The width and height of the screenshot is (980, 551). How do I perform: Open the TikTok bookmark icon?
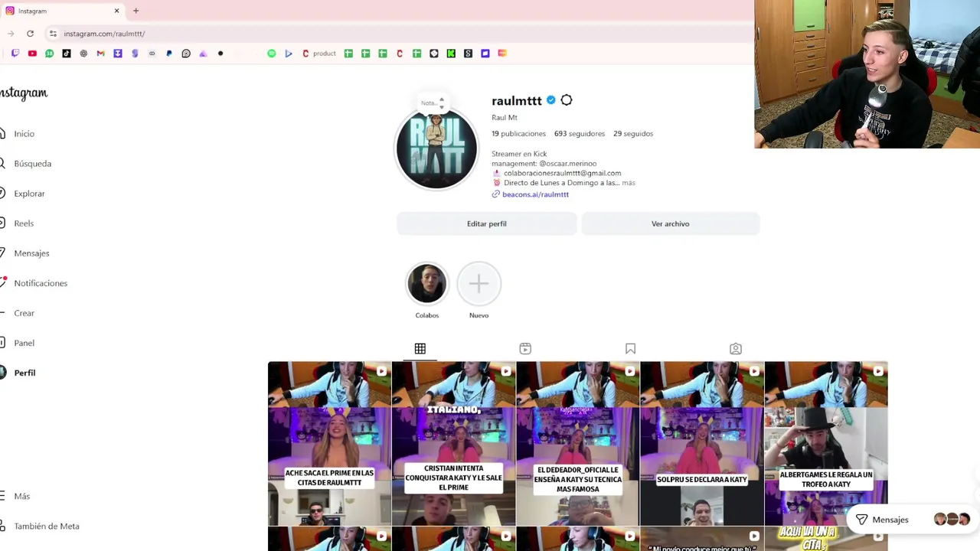click(x=67, y=54)
